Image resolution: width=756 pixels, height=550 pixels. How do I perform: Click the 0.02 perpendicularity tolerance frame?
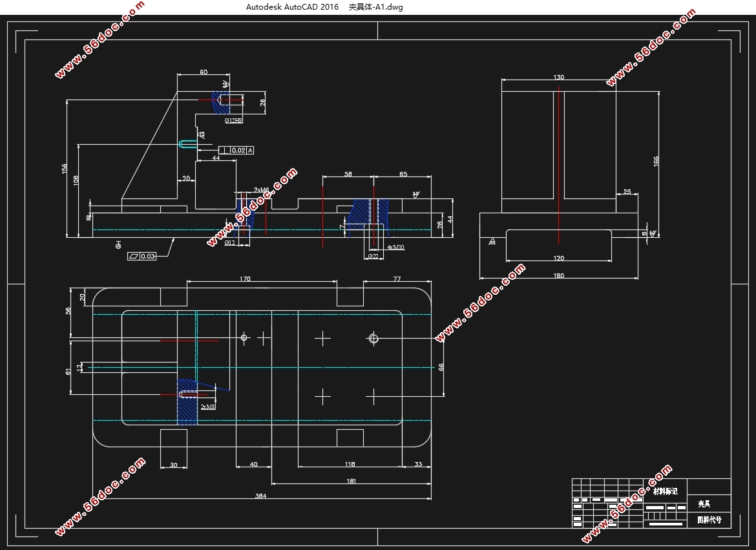236,151
